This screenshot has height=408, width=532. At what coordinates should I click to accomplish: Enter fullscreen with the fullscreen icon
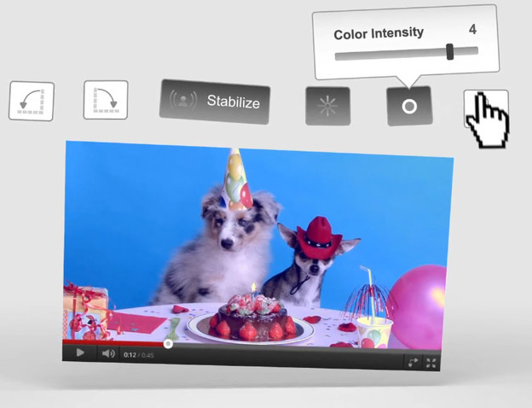pyautogui.click(x=431, y=364)
